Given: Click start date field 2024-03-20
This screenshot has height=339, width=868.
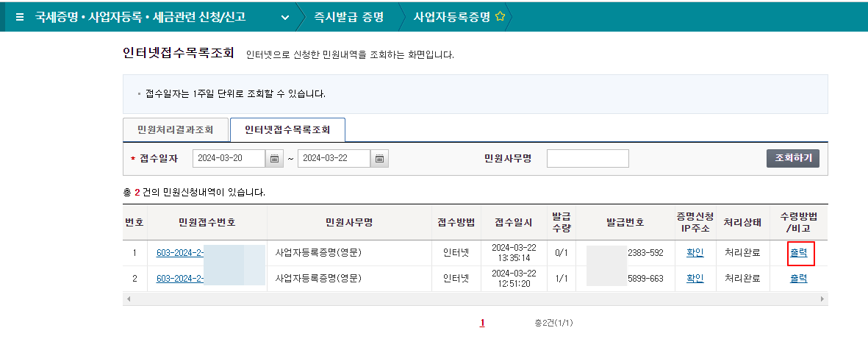Looking at the screenshot, I should click(229, 158).
